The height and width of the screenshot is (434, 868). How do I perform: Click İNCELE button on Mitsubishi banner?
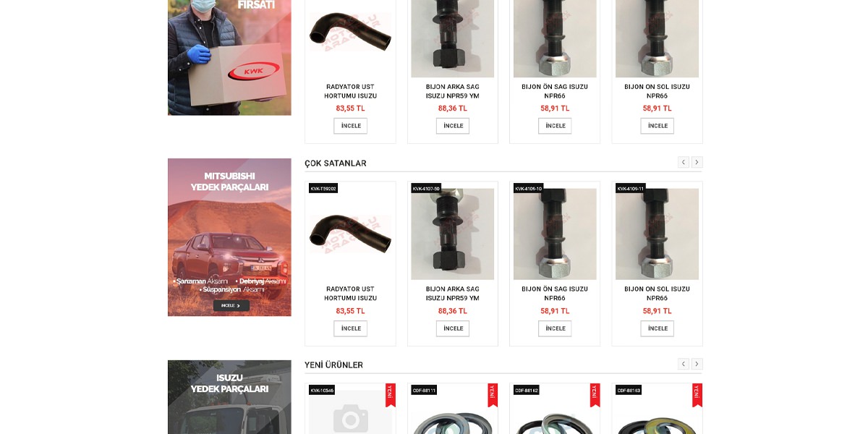(231, 306)
